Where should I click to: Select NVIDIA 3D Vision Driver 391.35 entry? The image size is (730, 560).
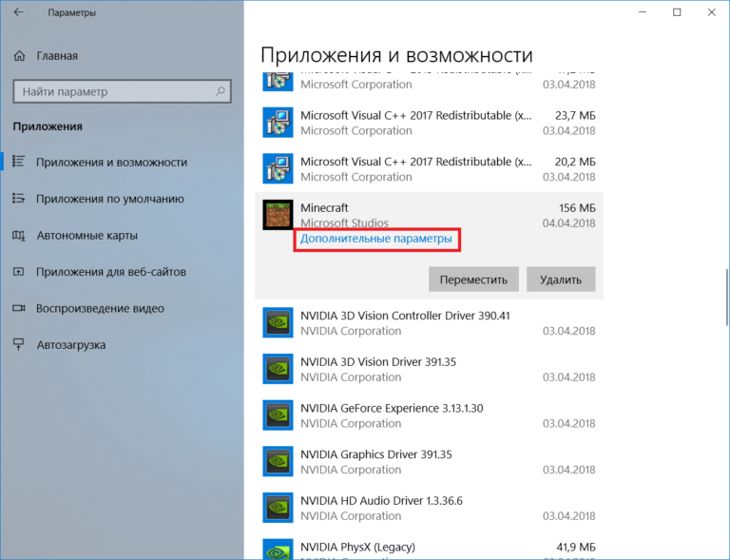429,369
